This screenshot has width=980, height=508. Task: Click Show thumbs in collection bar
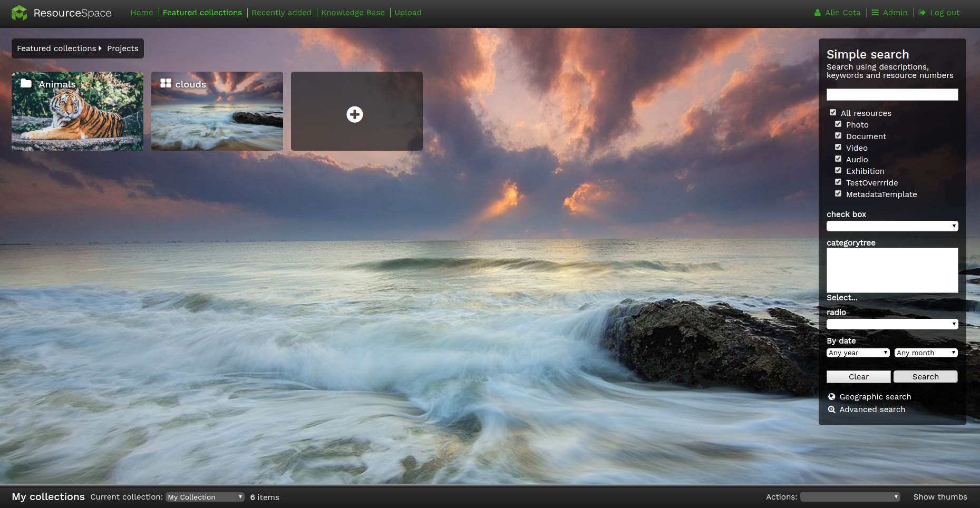click(940, 497)
